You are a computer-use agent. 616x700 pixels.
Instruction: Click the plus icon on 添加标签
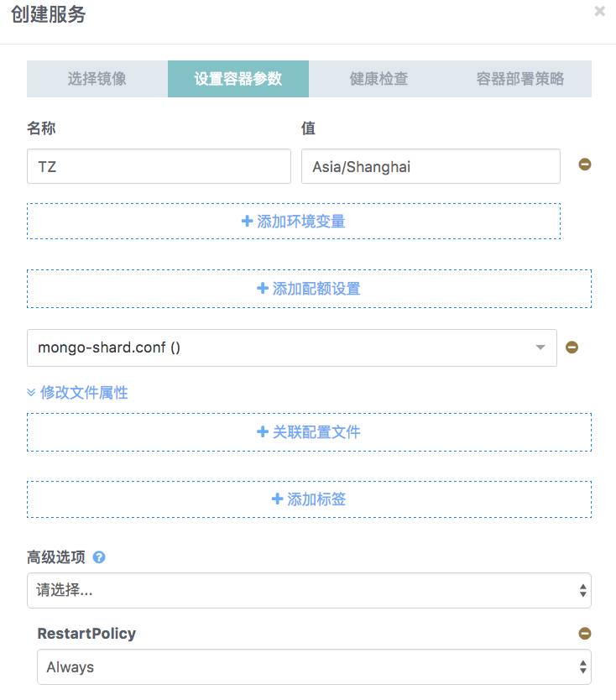coord(278,499)
